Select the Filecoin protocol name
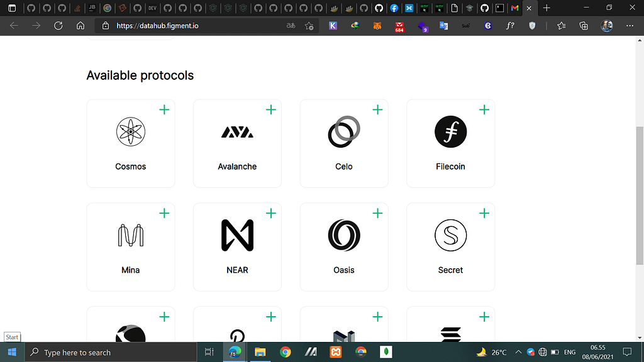The width and height of the screenshot is (644, 362). pyautogui.click(x=450, y=167)
